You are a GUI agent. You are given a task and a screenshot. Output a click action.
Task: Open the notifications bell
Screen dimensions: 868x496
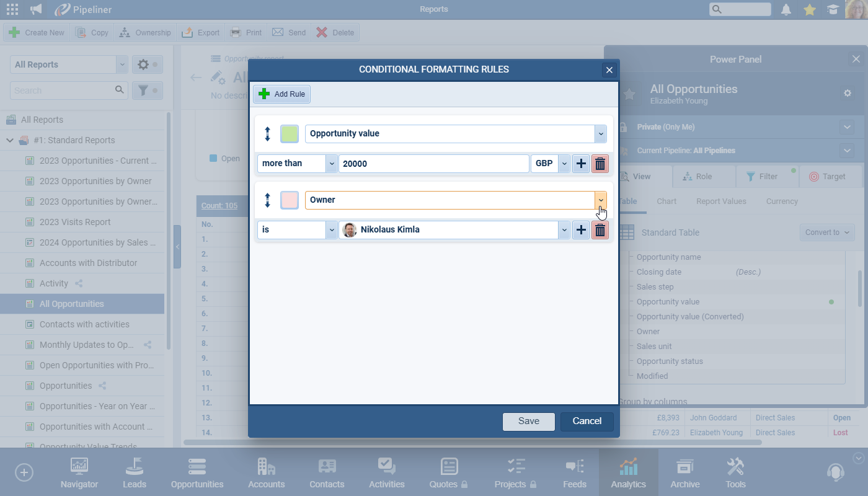(786, 9)
